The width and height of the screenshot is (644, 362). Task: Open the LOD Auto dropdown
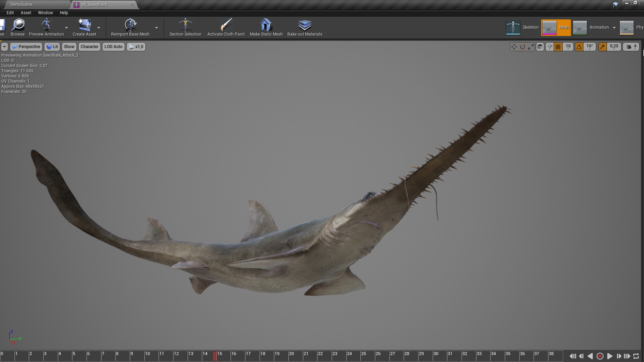point(113,46)
